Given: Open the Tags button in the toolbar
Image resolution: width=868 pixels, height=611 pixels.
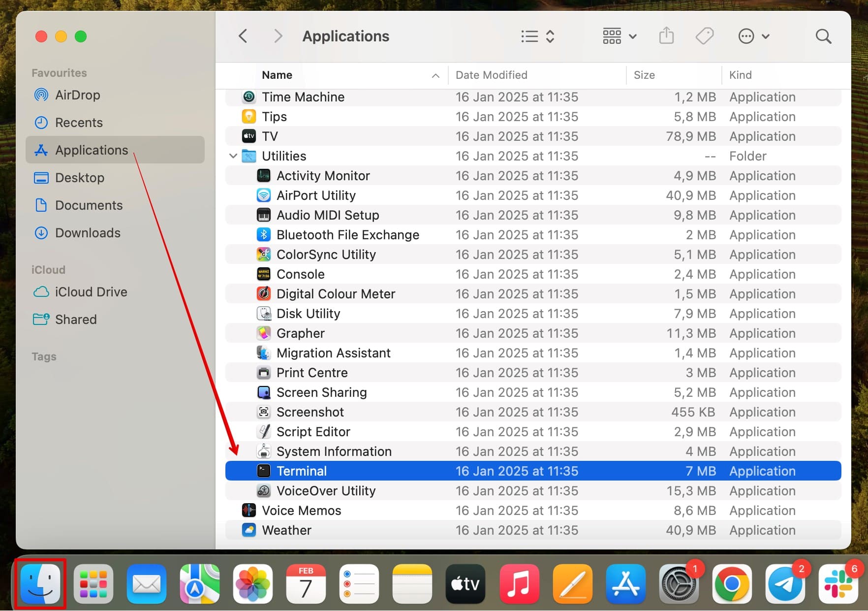Looking at the screenshot, I should (x=705, y=35).
